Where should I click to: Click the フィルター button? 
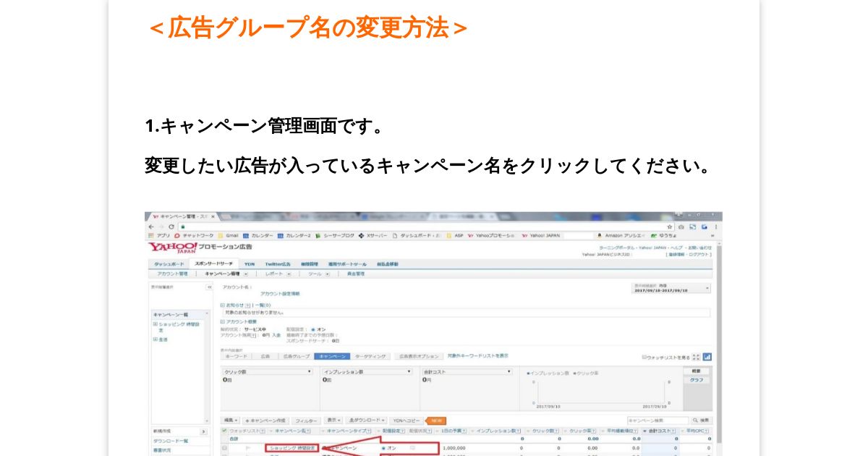point(306,421)
